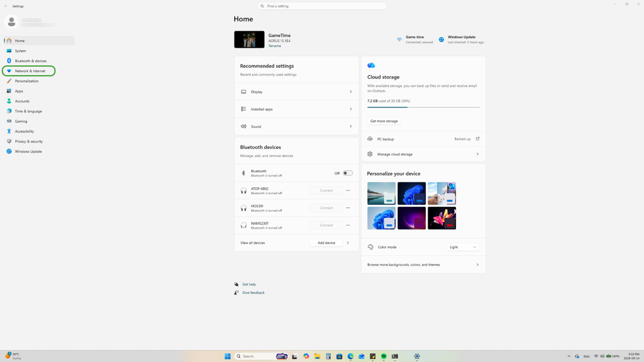
Task: Open Microsoft Edge from the taskbar
Action: (x=350, y=356)
